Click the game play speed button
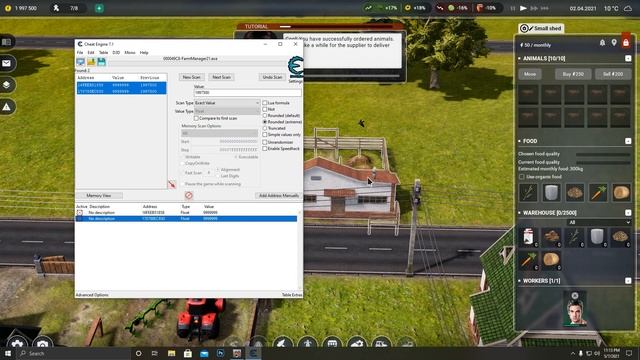Screen dimensions: 640x360 click(x=523, y=8)
